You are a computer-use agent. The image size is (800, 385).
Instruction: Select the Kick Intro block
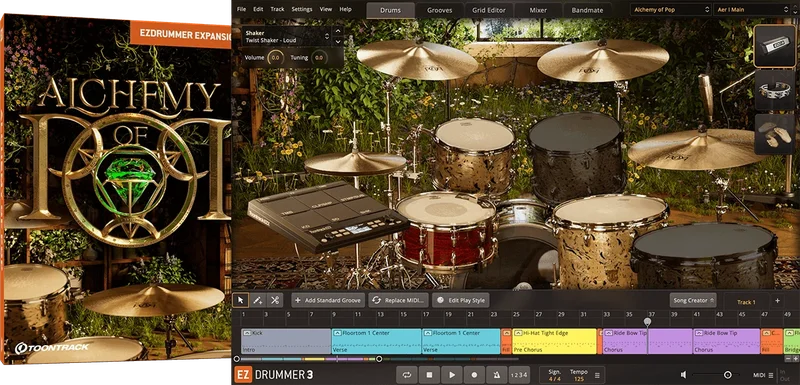pyautogui.click(x=286, y=341)
